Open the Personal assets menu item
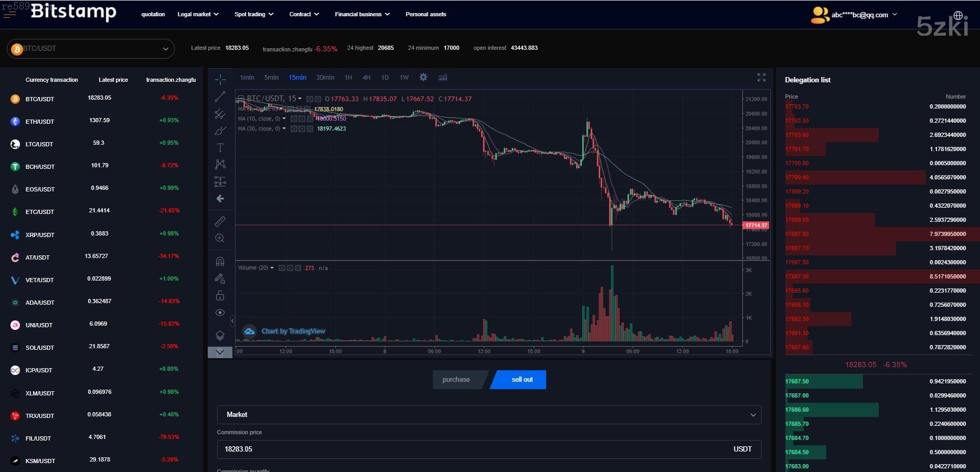Image resolution: width=980 pixels, height=472 pixels. click(x=425, y=15)
